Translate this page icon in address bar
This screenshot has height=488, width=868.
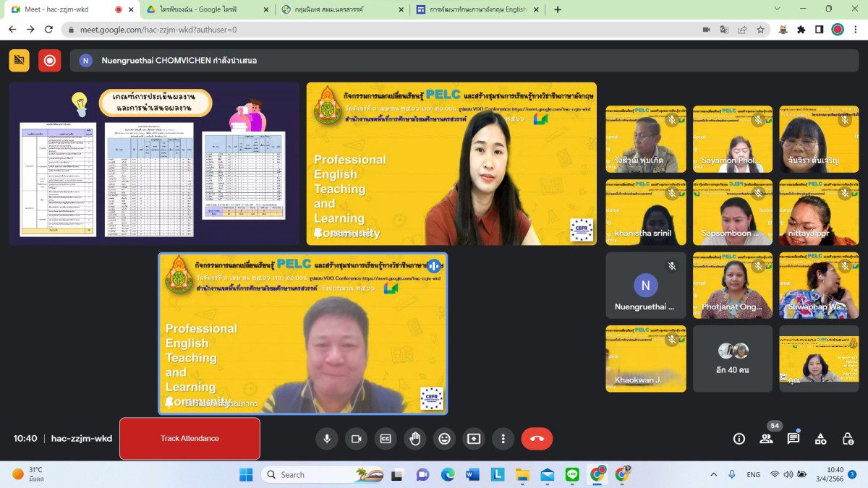(724, 30)
